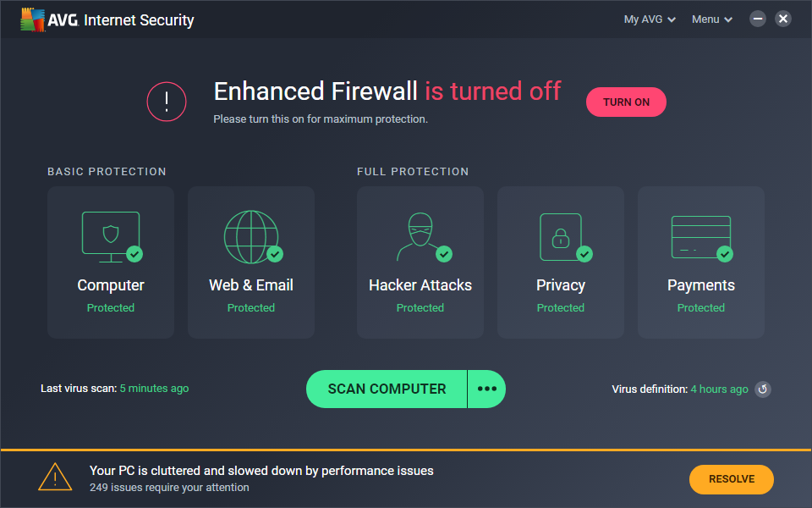Click the Payments credit card icon
Image resolution: width=812 pixels, height=508 pixels.
click(x=700, y=235)
